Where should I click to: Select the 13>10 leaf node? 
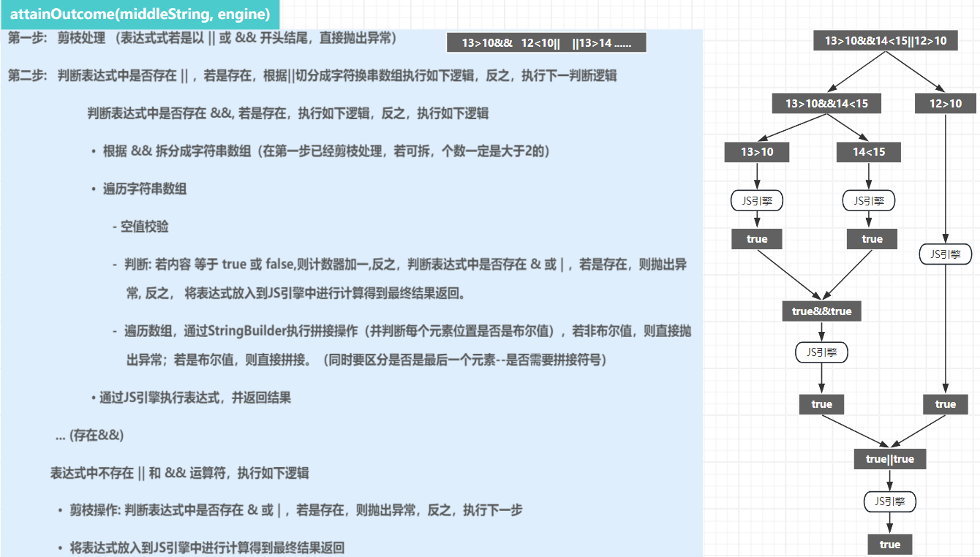756,152
